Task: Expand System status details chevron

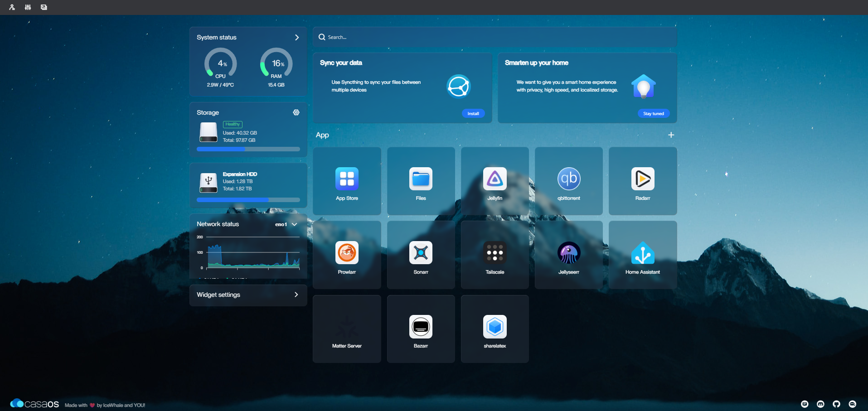Action: (x=297, y=38)
